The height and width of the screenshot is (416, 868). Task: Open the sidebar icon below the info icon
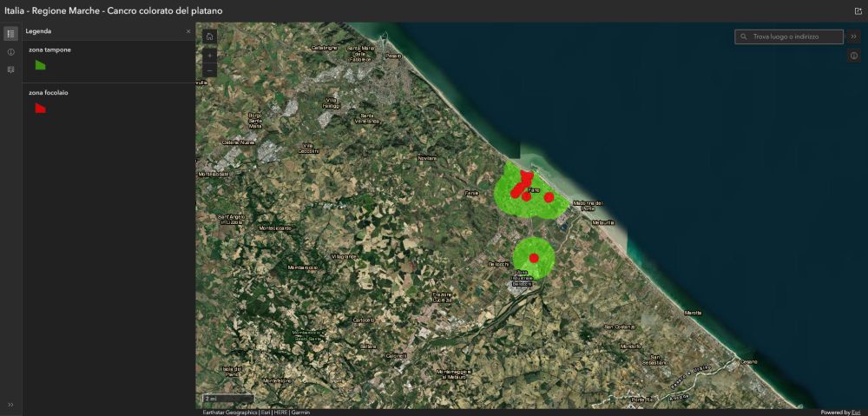pyautogui.click(x=10, y=69)
